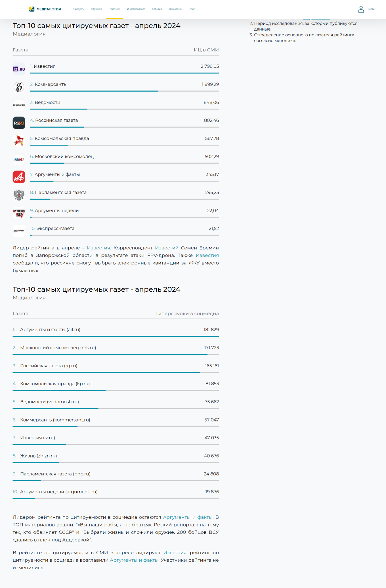Click the Коммерсантъ citation index bar
Screen dimensions: 386x588
click(124, 91)
